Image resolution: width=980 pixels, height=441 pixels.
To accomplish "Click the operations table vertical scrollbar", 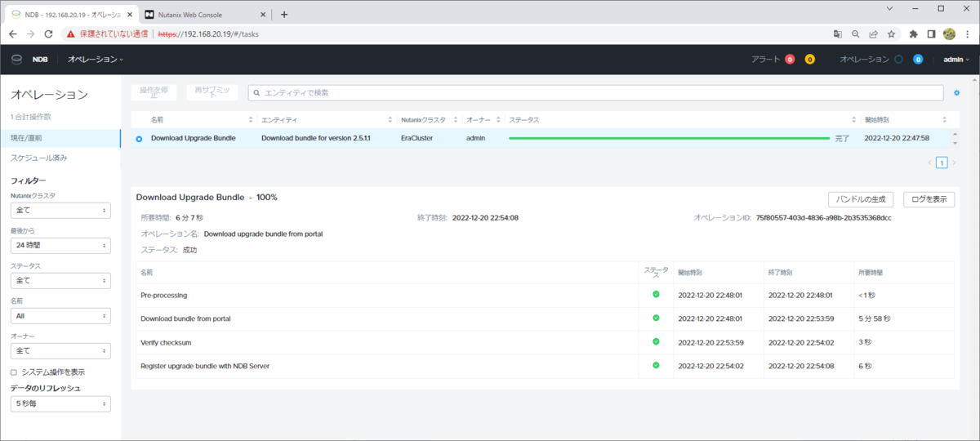I will point(953,139).
